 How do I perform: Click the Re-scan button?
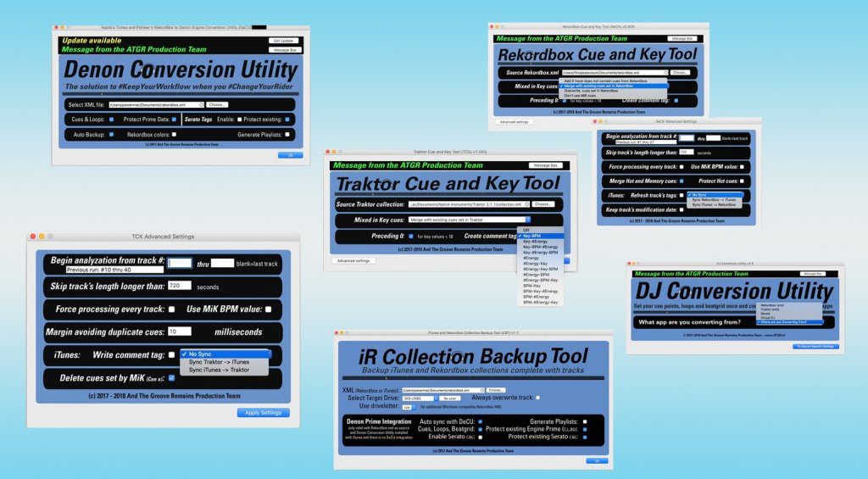pyautogui.click(x=451, y=398)
